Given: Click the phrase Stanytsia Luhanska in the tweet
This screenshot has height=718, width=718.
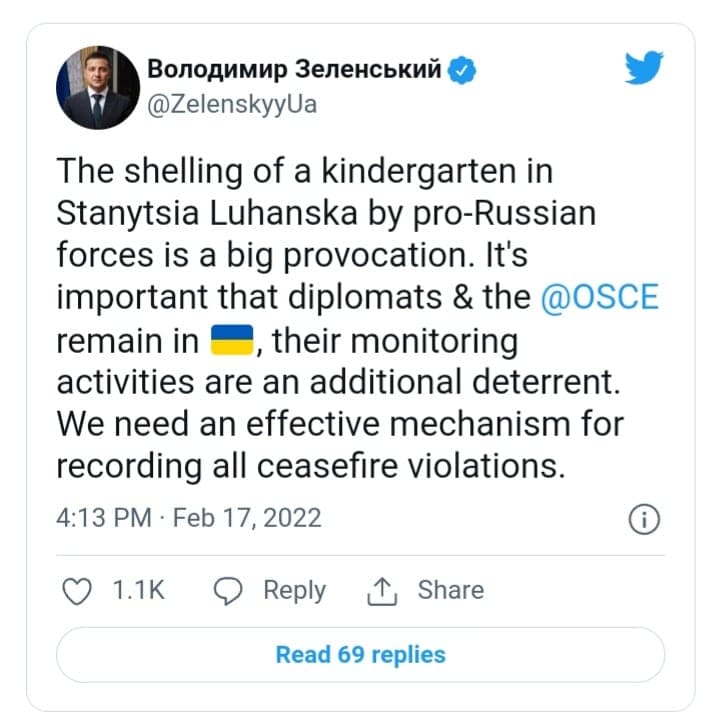Looking at the screenshot, I should 207,213.
